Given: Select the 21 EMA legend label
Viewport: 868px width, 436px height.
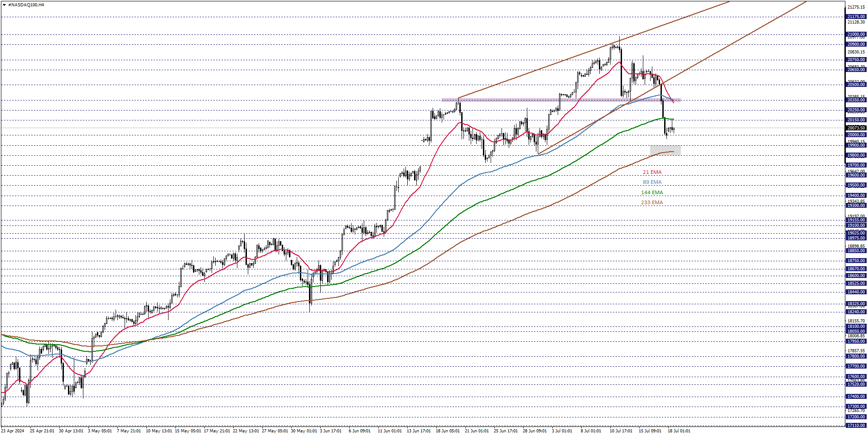Looking at the screenshot, I should tap(652, 172).
